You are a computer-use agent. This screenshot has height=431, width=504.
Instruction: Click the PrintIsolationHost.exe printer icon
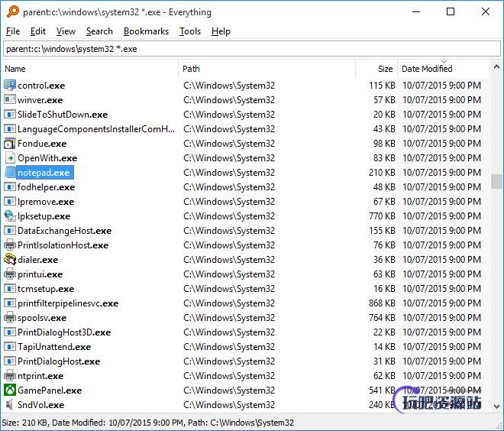10,245
